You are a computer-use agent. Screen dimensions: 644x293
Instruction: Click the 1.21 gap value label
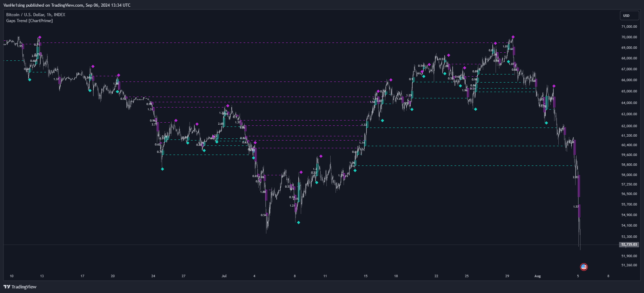[292, 206]
